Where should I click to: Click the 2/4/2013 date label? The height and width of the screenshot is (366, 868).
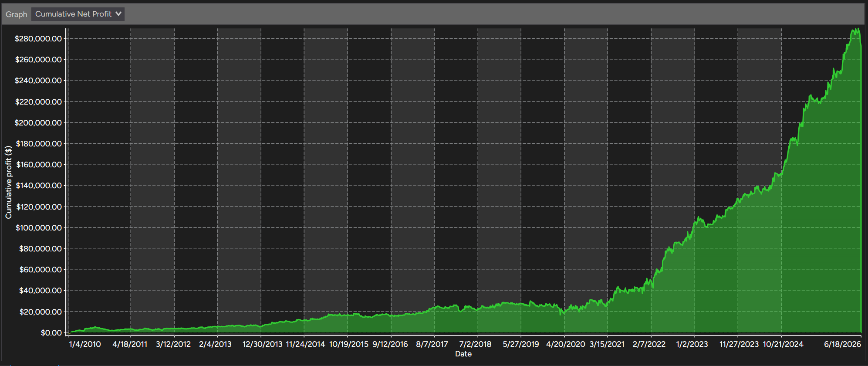tap(215, 344)
